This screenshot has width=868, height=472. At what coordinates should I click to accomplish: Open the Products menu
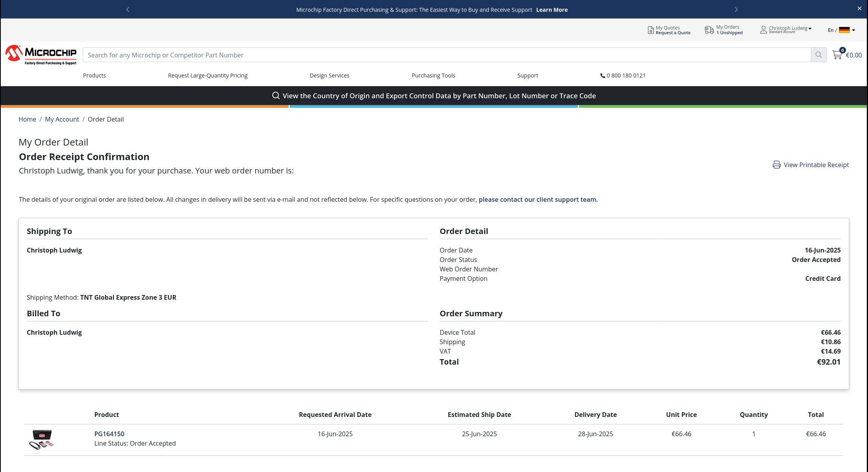pos(94,76)
